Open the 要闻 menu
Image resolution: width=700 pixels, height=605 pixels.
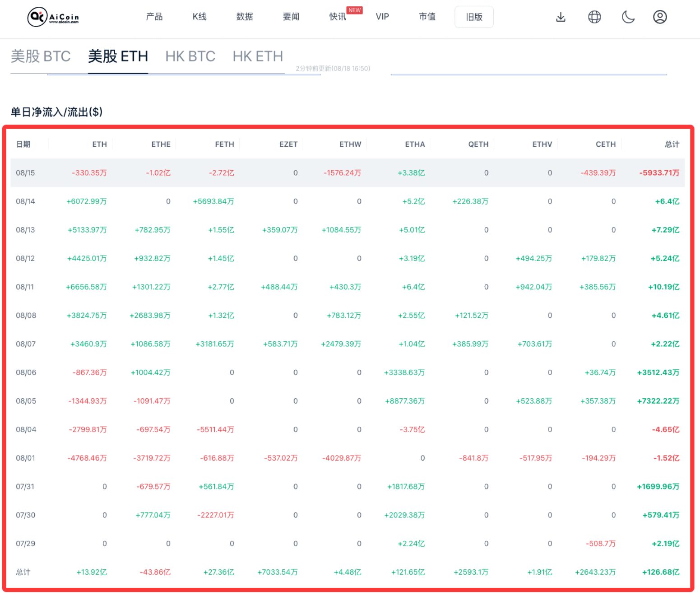point(291,17)
